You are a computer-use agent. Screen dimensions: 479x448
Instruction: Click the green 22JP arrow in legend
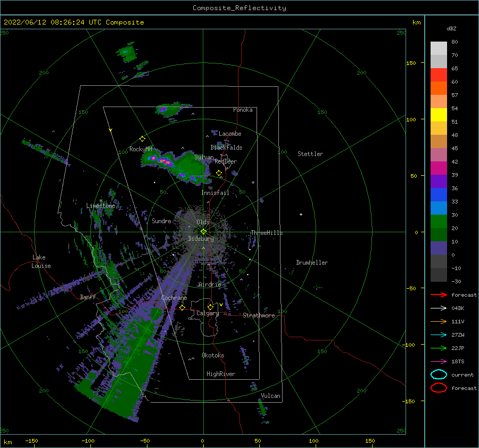[439, 348]
